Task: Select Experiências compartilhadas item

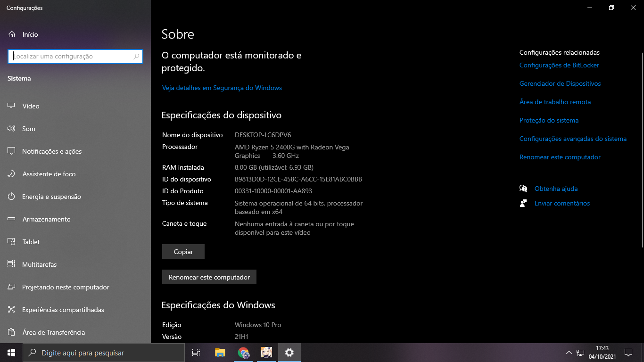Action: (x=75, y=310)
